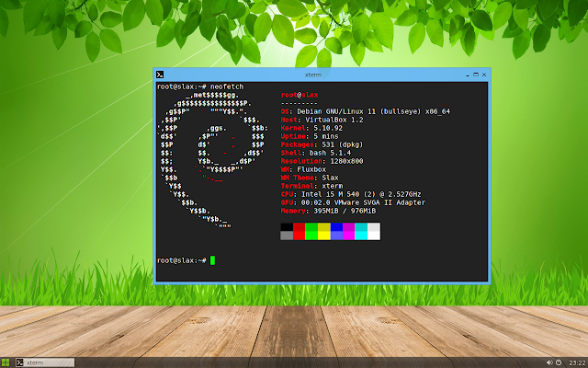This screenshot has height=368, width=588.
Task: Click the red root@slax header
Action: click(300, 95)
